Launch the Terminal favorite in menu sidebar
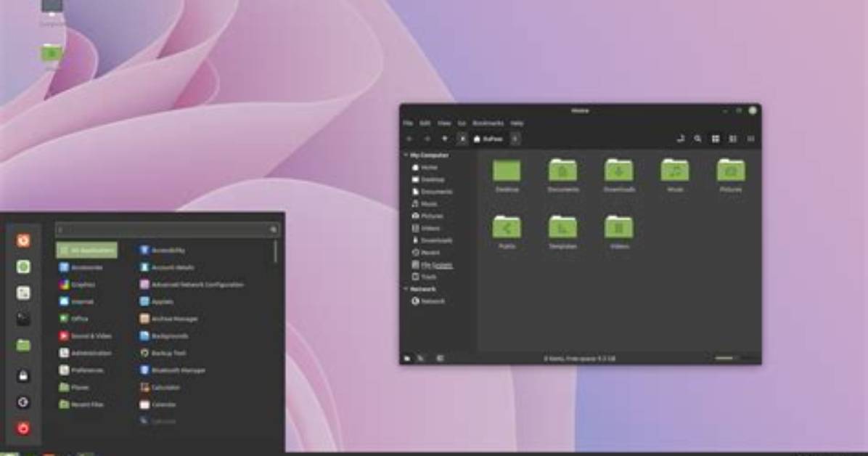This screenshot has width=868, height=456. point(23,319)
